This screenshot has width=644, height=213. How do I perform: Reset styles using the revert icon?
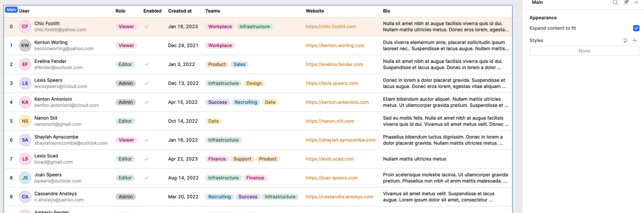tap(625, 41)
